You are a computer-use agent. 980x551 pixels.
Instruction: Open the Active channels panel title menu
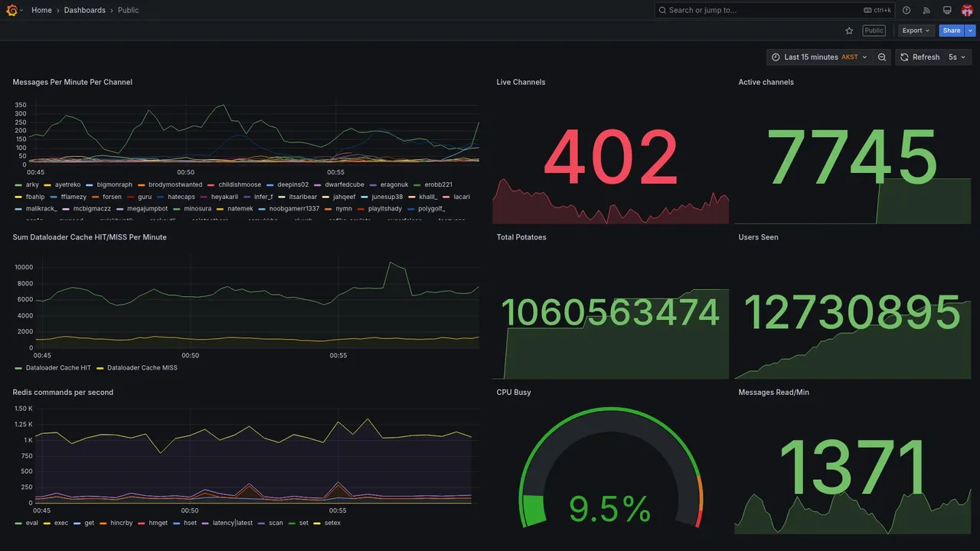point(766,82)
